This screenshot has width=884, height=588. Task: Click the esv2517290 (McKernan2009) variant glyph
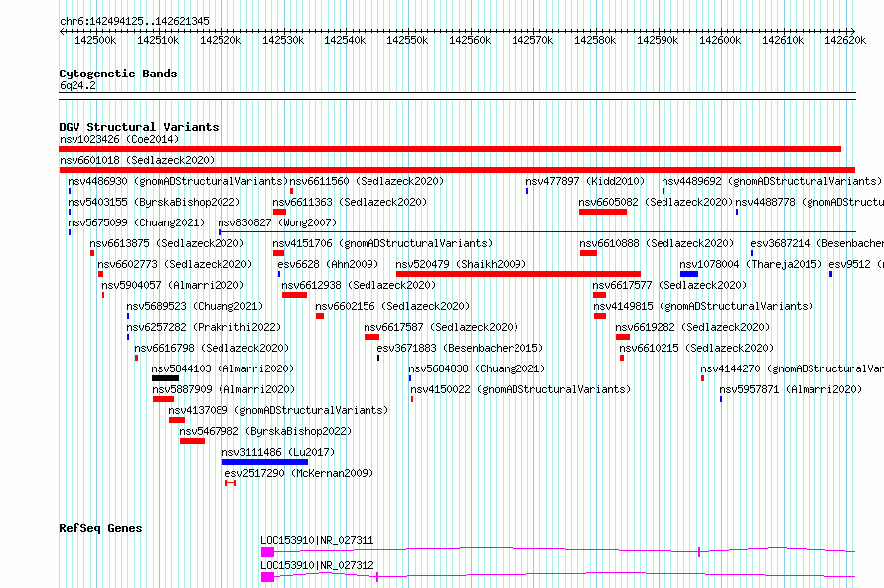click(230, 483)
